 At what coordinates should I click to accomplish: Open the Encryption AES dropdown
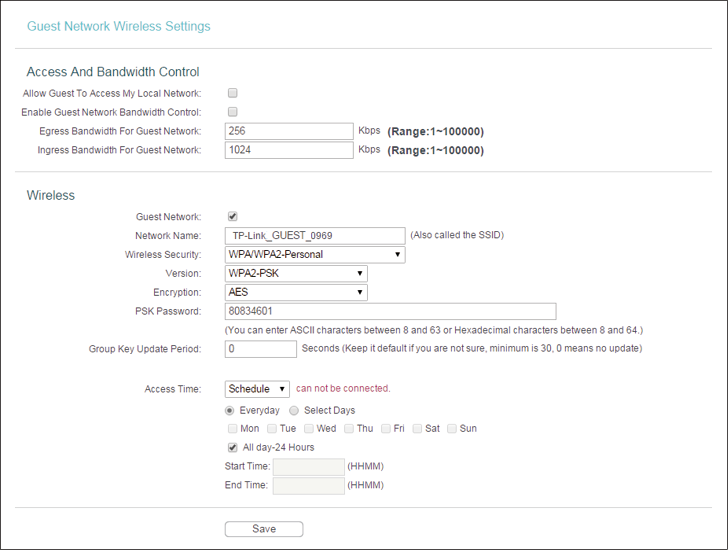click(296, 292)
